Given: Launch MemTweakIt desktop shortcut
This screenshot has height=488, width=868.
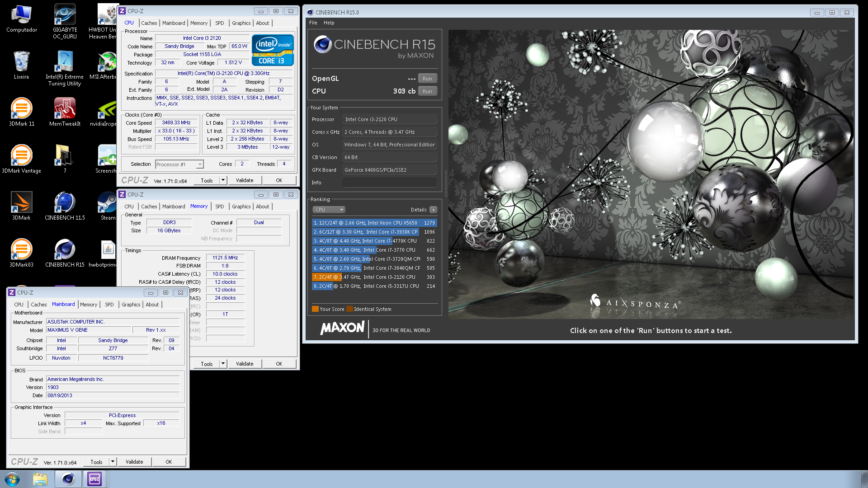Looking at the screenshot, I should pyautogui.click(x=65, y=112).
